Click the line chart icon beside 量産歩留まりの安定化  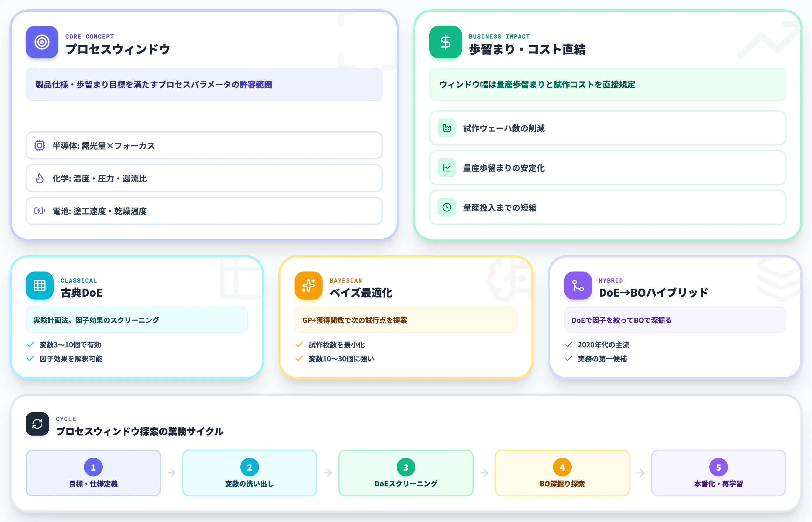[x=447, y=168]
